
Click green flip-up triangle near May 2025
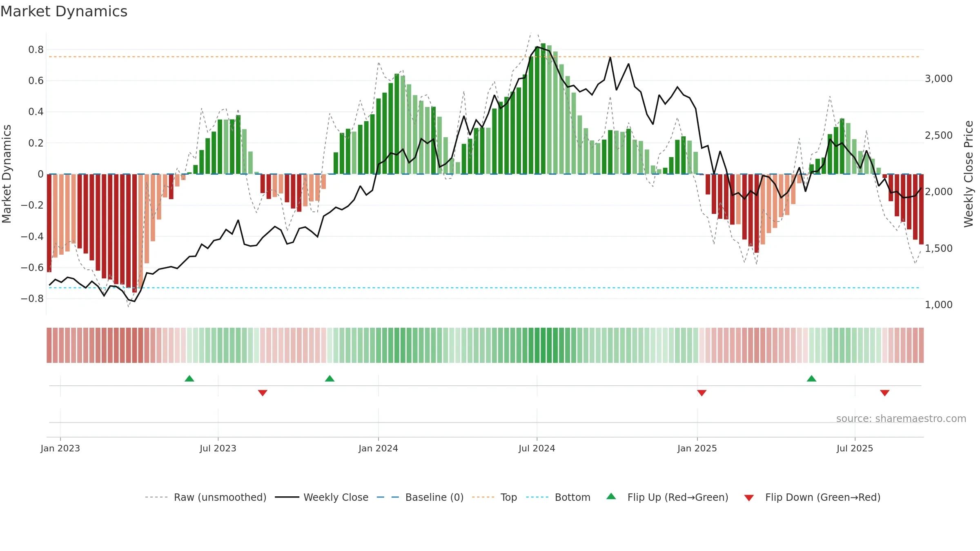(x=811, y=378)
